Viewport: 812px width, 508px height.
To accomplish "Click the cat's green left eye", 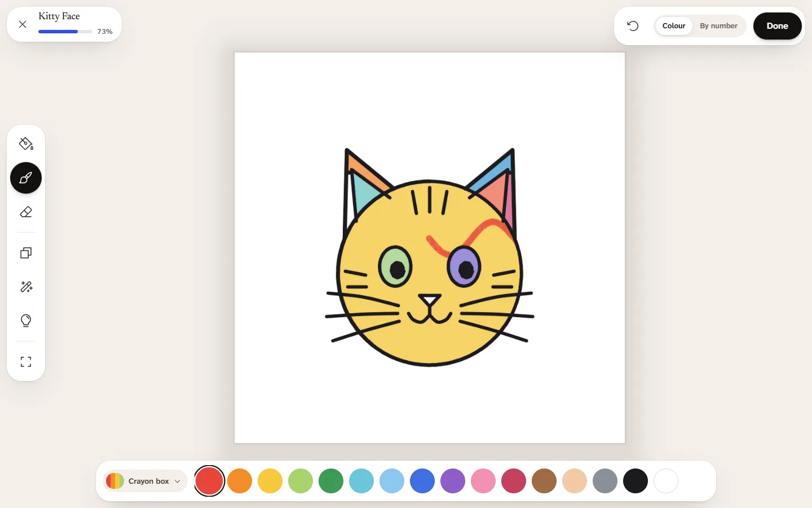I will pyautogui.click(x=396, y=267).
